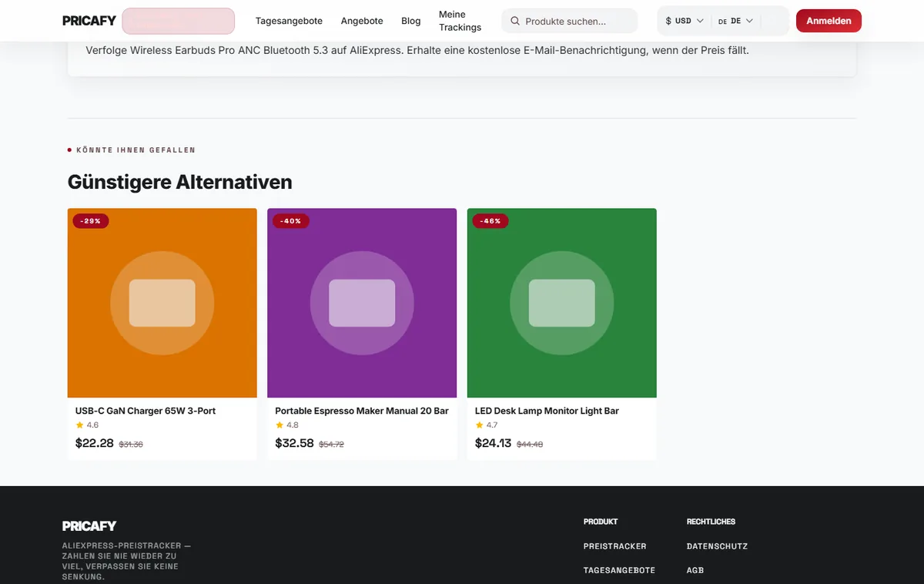The width and height of the screenshot is (924, 584).
Task: Click the struck-through $44.48 old price
Action: coord(530,445)
